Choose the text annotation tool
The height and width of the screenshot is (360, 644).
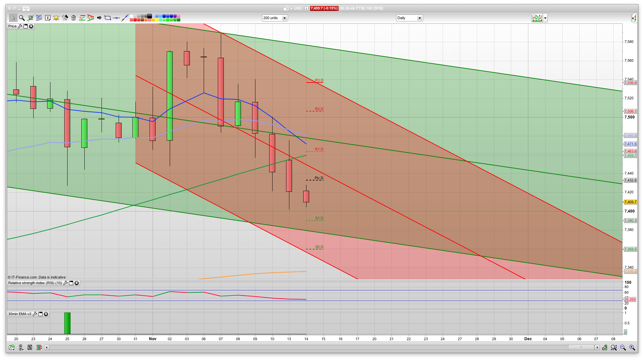pyautogui.click(x=48, y=18)
